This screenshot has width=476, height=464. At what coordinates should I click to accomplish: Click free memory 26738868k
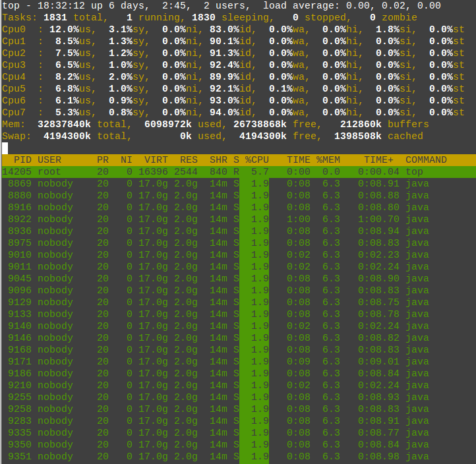point(260,124)
